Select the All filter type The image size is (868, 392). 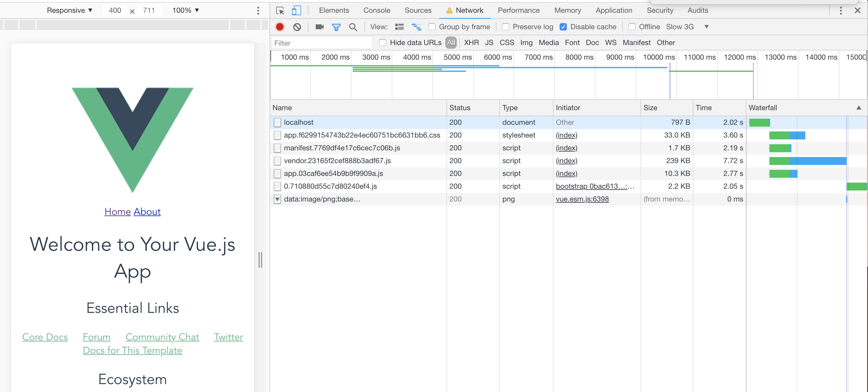[451, 43]
